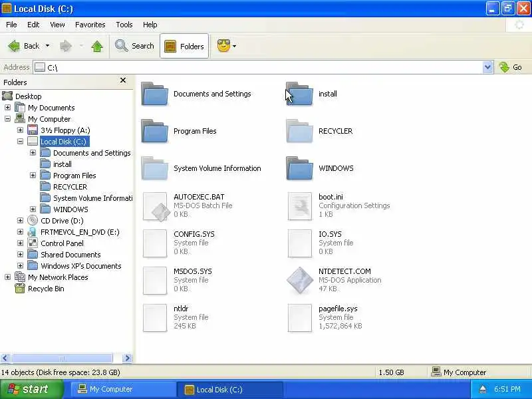The image size is (532, 399).
Task: Expand 3½ Floppy (A:) node
Action: (x=20, y=130)
